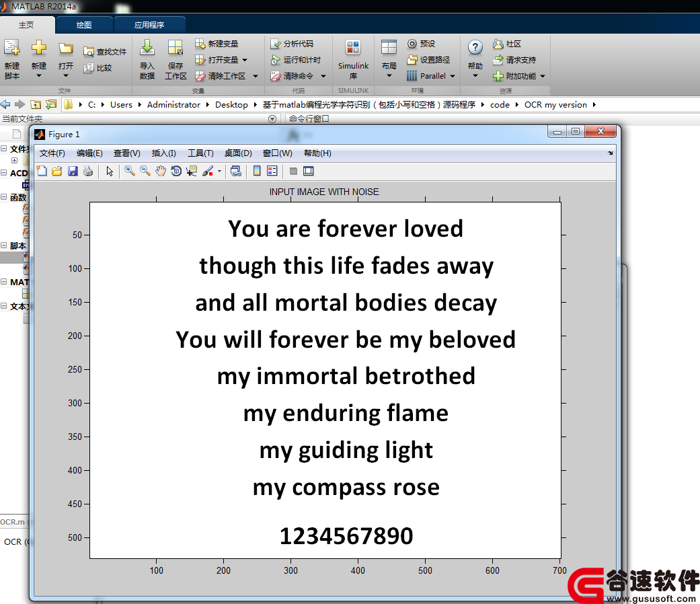
Task: Click the Open File icon in Figure 1 toolbar
Action: click(56, 171)
